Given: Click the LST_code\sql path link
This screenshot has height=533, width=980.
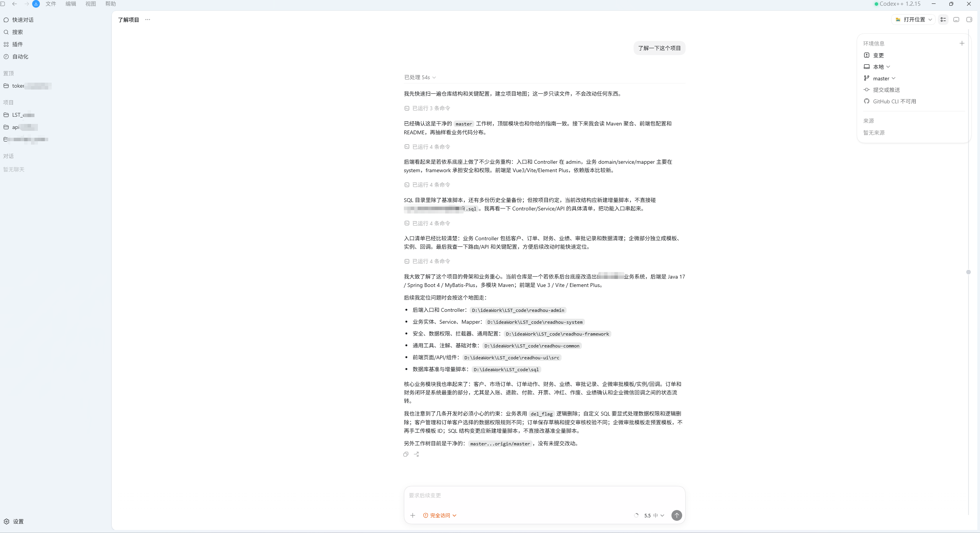Looking at the screenshot, I should (506, 370).
